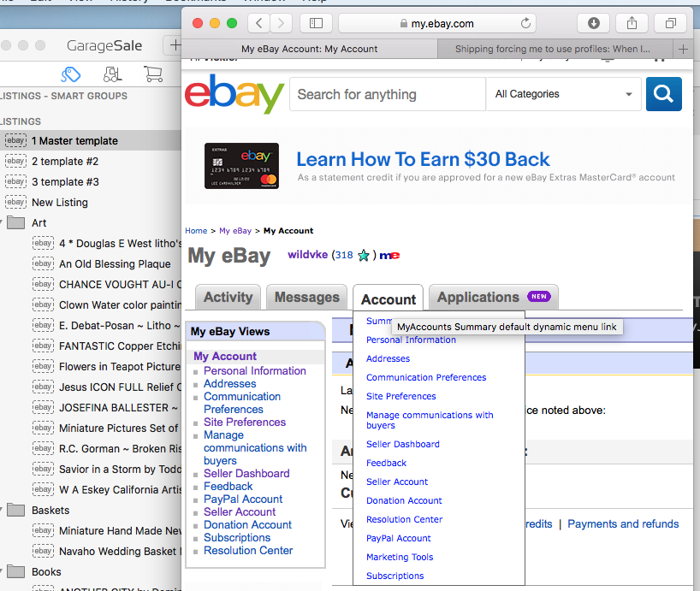Click 'Learn How To Earn $30 Back' link
The width and height of the screenshot is (700, 591).
pos(424,159)
